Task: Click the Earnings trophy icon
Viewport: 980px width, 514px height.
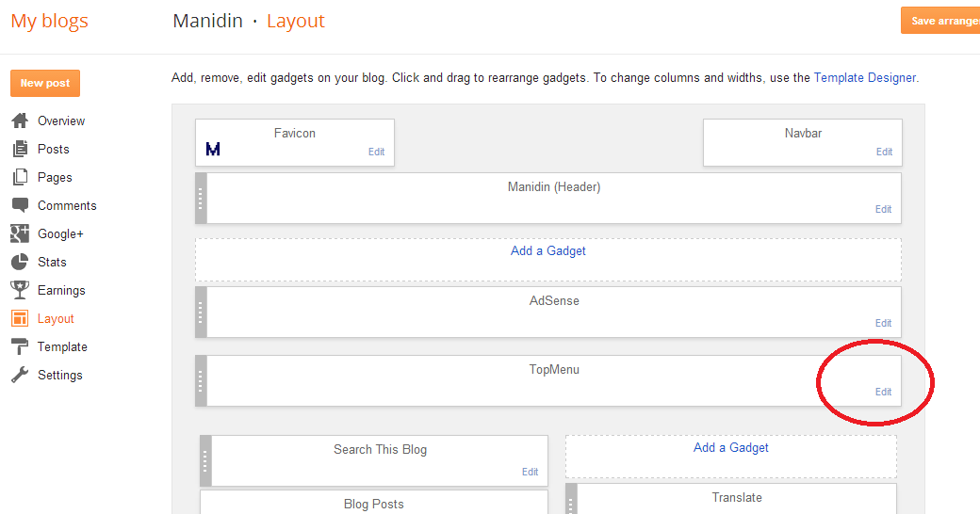Action: tap(20, 290)
